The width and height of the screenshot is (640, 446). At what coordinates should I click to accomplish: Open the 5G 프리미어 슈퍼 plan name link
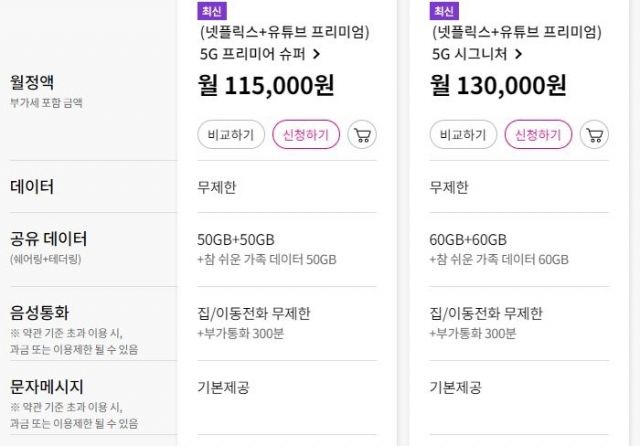pyautogui.click(x=252, y=54)
